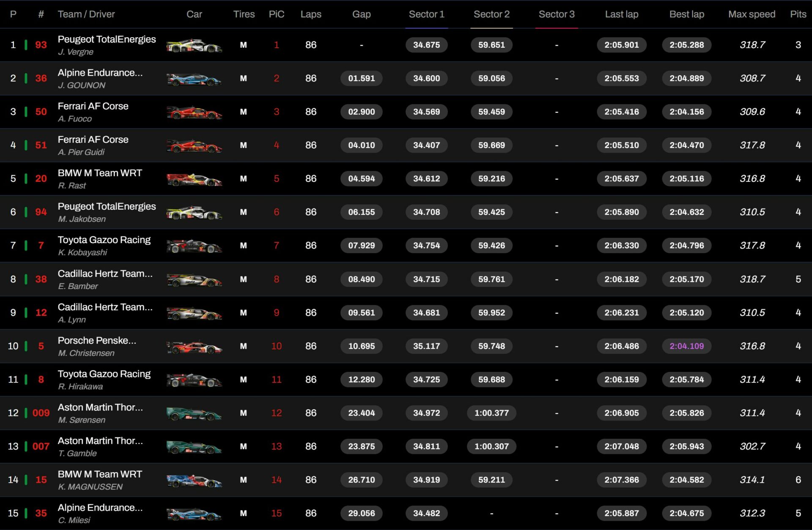The image size is (812, 530).
Task: Click the Toyota #8 car image
Action: (194, 380)
